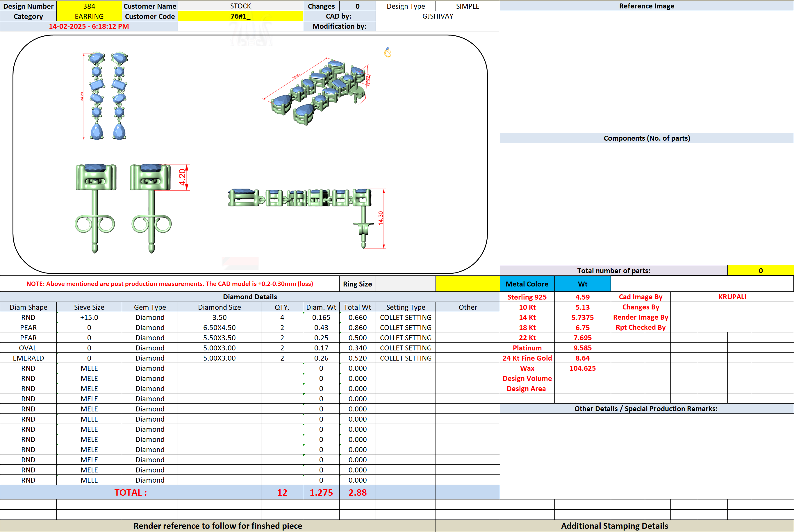Image resolution: width=794 pixels, height=532 pixels.
Task: Click the red post production measurements NOTE
Action: point(170,284)
